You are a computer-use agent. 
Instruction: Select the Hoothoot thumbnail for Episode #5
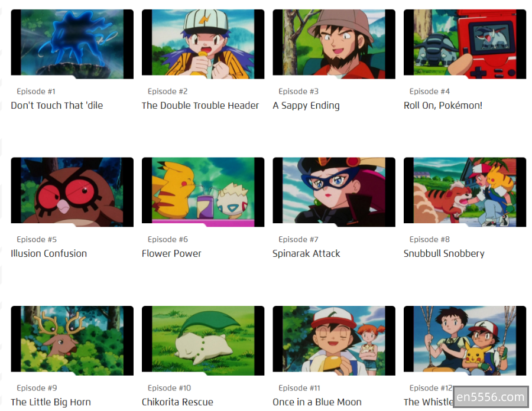72,192
